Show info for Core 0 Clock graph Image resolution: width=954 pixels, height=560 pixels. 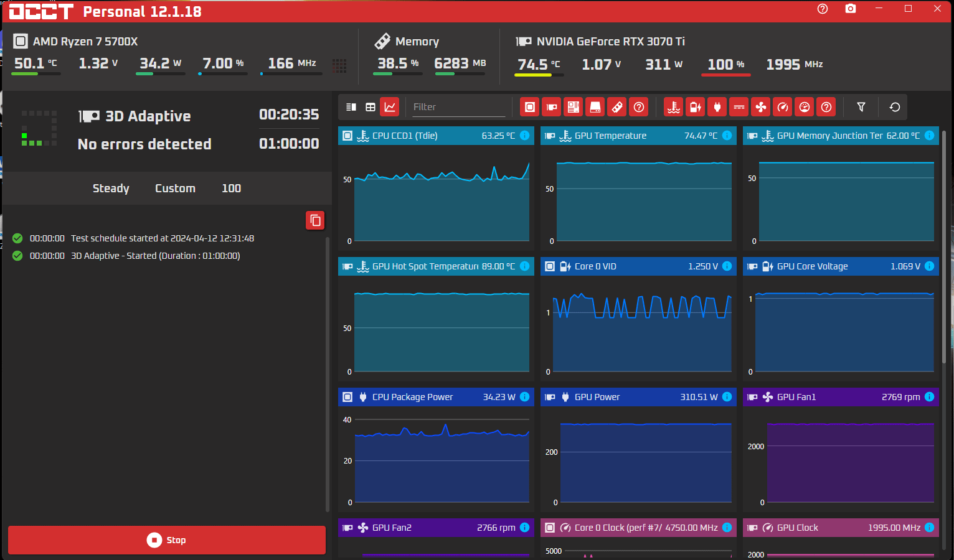pyautogui.click(x=727, y=528)
